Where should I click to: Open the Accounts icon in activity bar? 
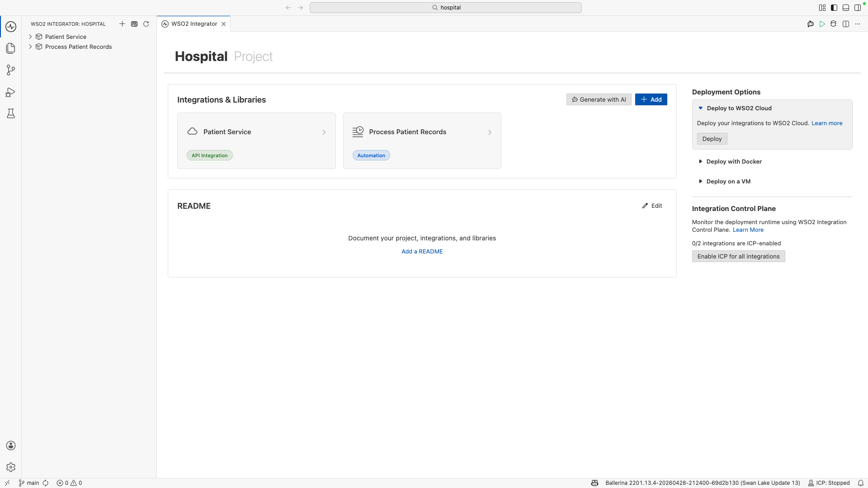pos(11,446)
